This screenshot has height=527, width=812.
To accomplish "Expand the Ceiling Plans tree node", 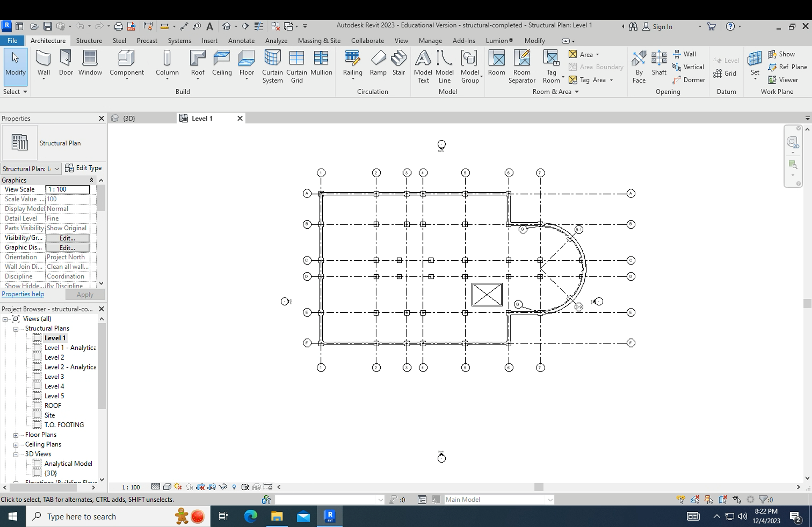I will coord(16,445).
